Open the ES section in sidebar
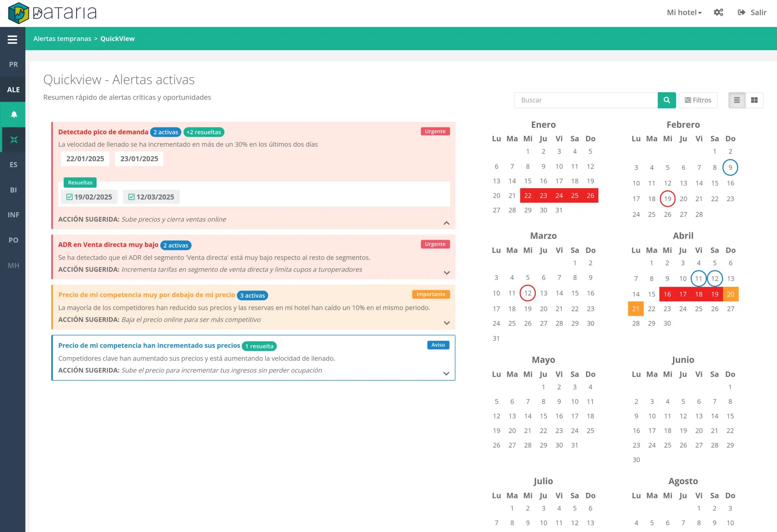The image size is (777, 532). coord(13,165)
